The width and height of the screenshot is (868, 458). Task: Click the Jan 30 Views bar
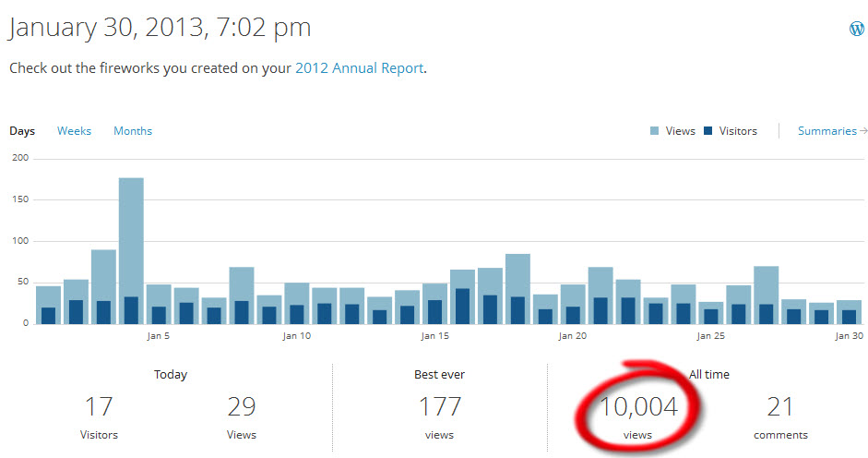pyautogui.click(x=849, y=306)
